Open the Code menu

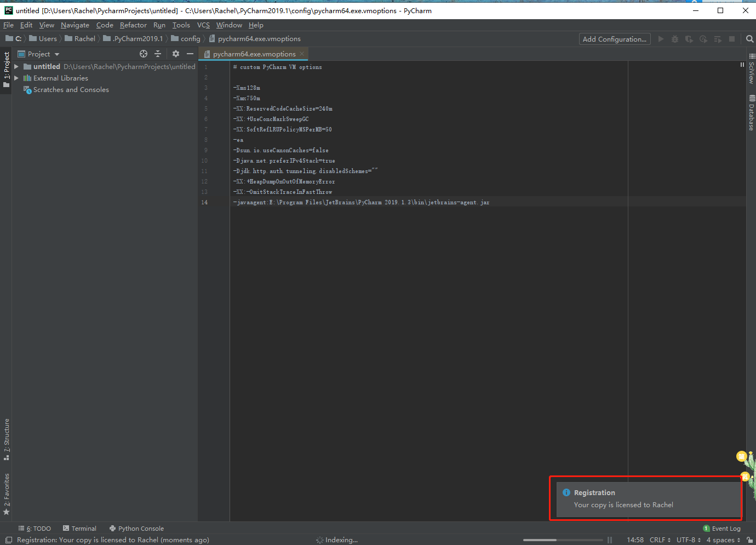(105, 25)
